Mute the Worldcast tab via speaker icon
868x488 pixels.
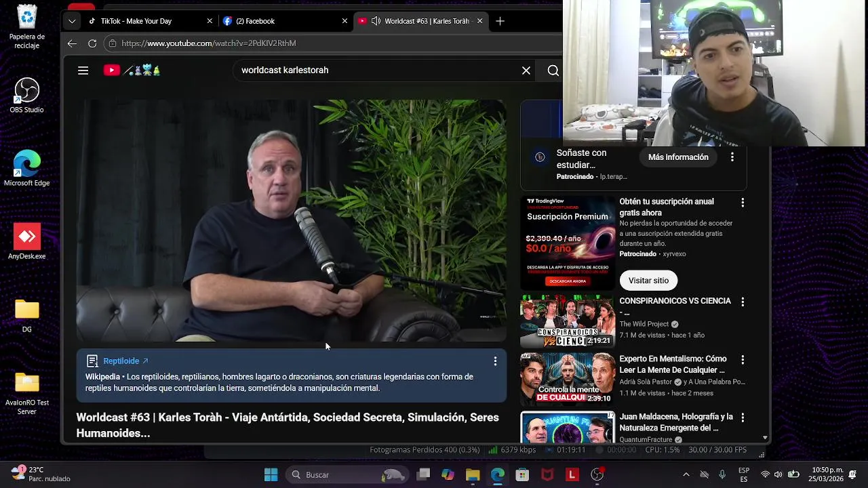tap(376, 21)
